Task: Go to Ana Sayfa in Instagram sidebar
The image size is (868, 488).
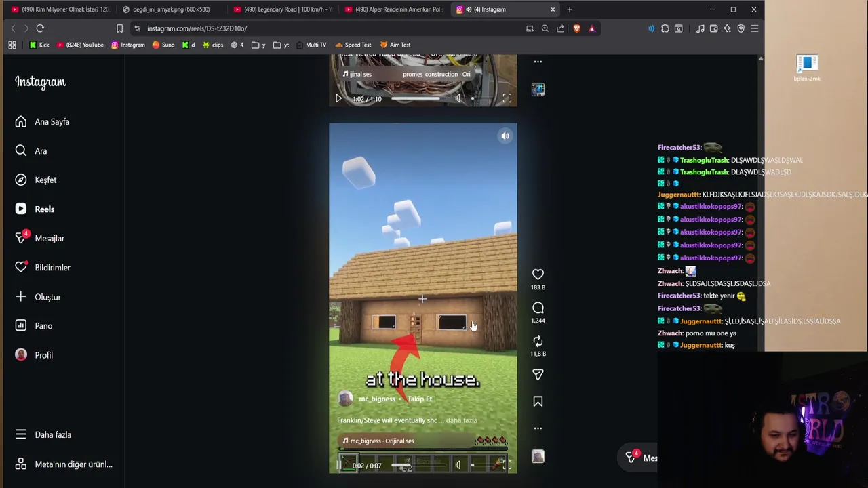Action: (42, 122)
